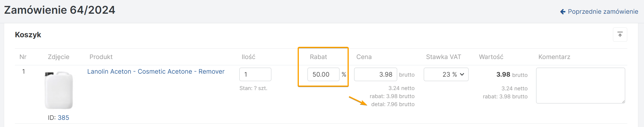Click the Produkt column header

point(101,57)
